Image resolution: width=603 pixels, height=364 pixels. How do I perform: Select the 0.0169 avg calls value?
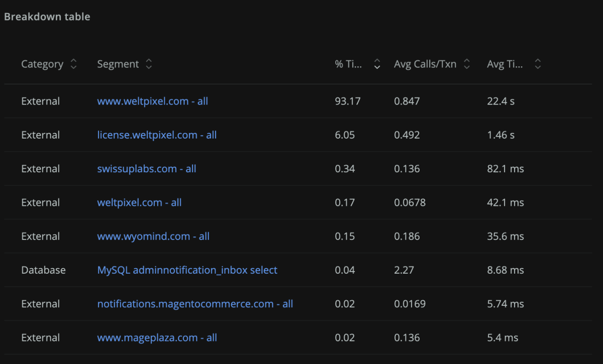pyautogui.click(x=410, y=304)
